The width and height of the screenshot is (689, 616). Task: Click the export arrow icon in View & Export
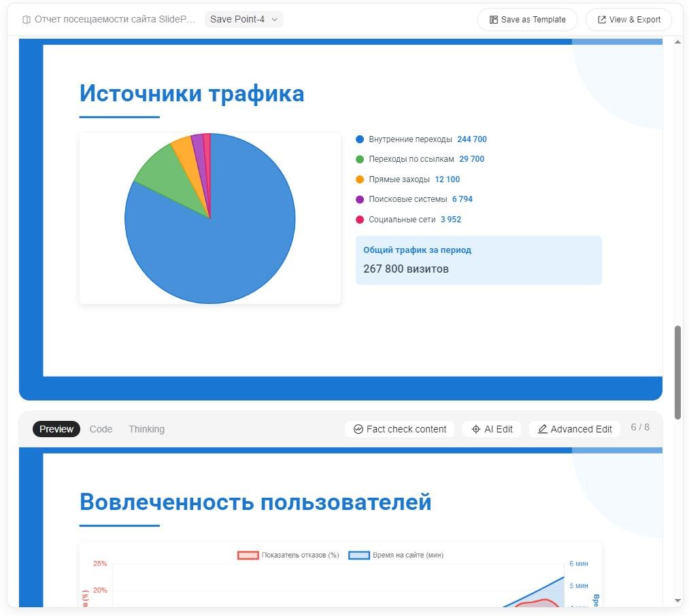(601, 20)
